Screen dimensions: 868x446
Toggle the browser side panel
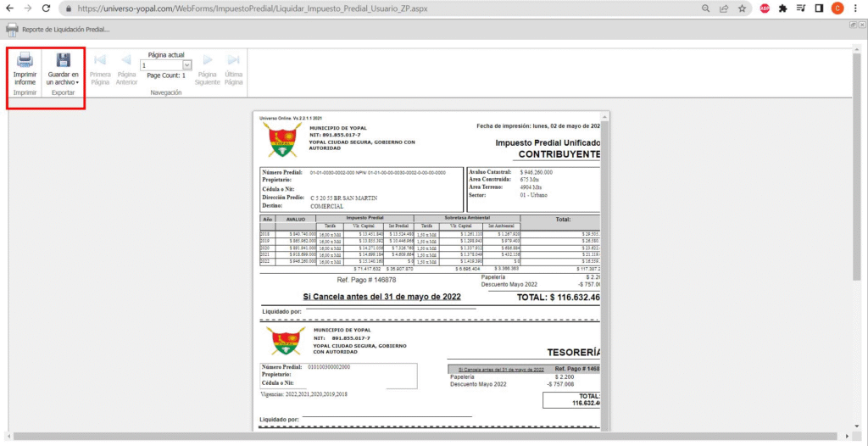tap(820, 8)
